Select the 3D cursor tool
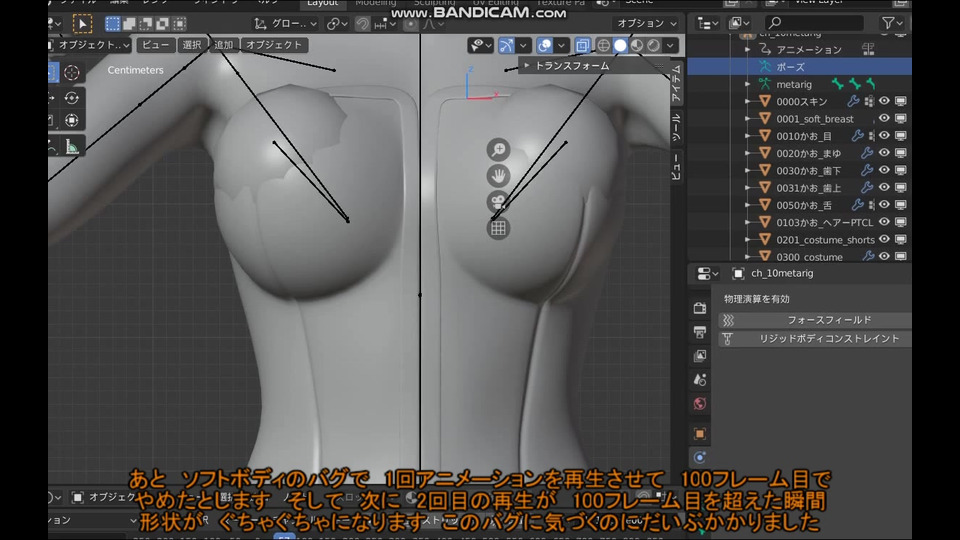 [x=72, y=72]
